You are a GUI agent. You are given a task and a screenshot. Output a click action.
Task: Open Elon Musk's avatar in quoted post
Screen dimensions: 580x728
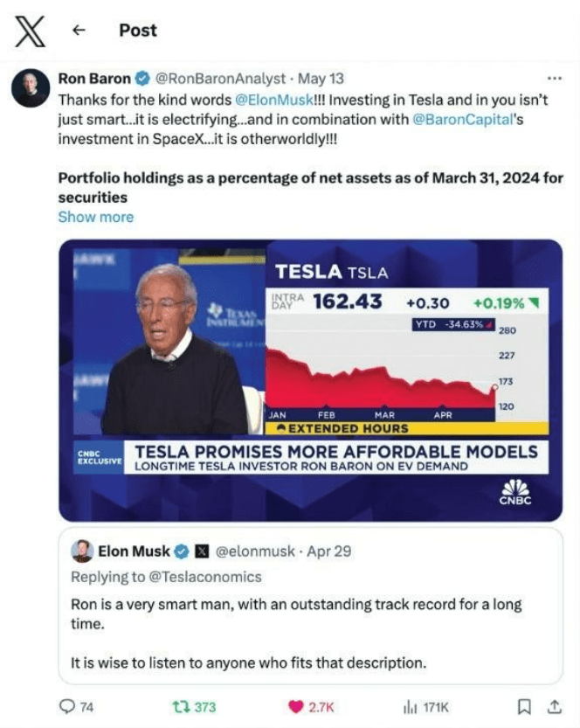click(81, 551)
